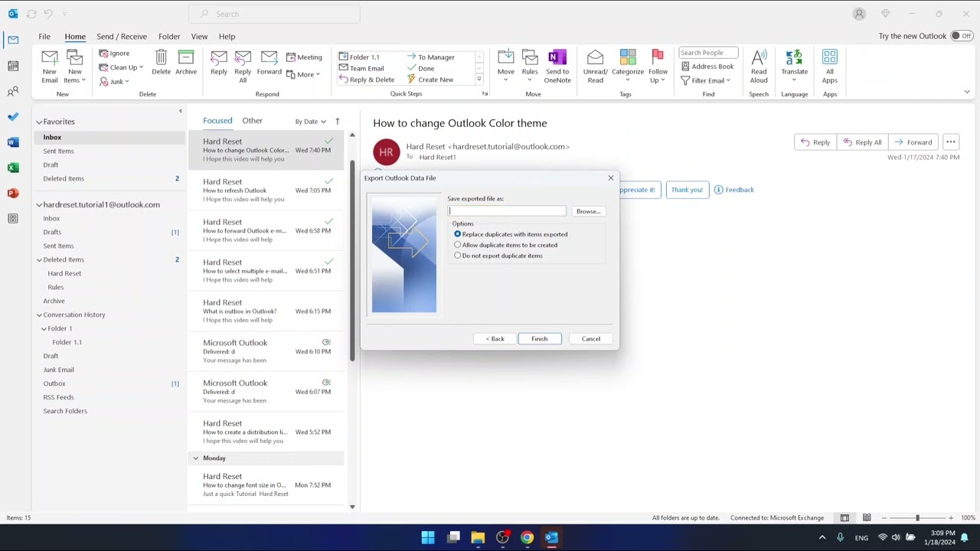This screenshot has height=551, width=980.
Task: Open By Date sort dropdown
Action: click(310, 122)
